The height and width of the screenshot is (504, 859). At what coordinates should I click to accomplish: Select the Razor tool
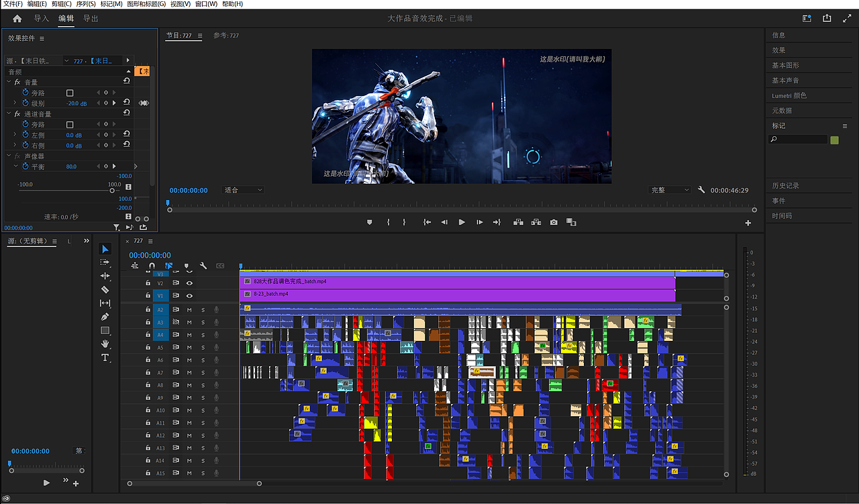(x=105, y=290)
